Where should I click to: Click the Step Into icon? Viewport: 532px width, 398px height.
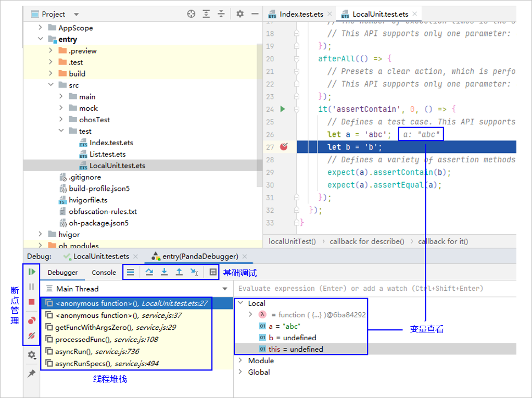pyautogui.click(x=164, y=272)
